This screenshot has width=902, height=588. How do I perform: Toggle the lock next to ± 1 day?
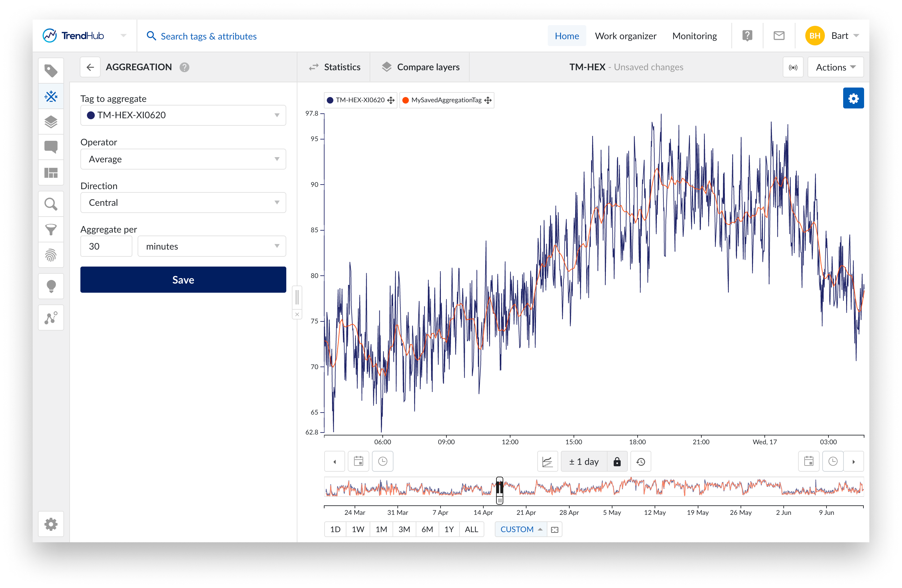click(x=617, y=462)
